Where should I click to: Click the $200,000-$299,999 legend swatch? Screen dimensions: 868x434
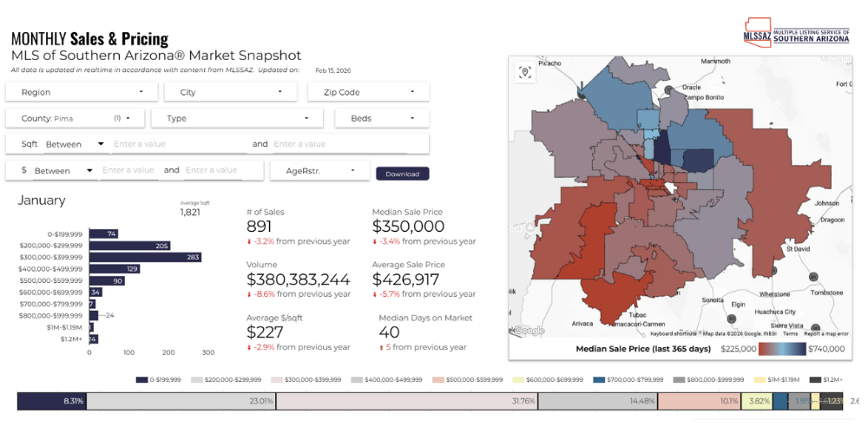click(x=196, y=380)
